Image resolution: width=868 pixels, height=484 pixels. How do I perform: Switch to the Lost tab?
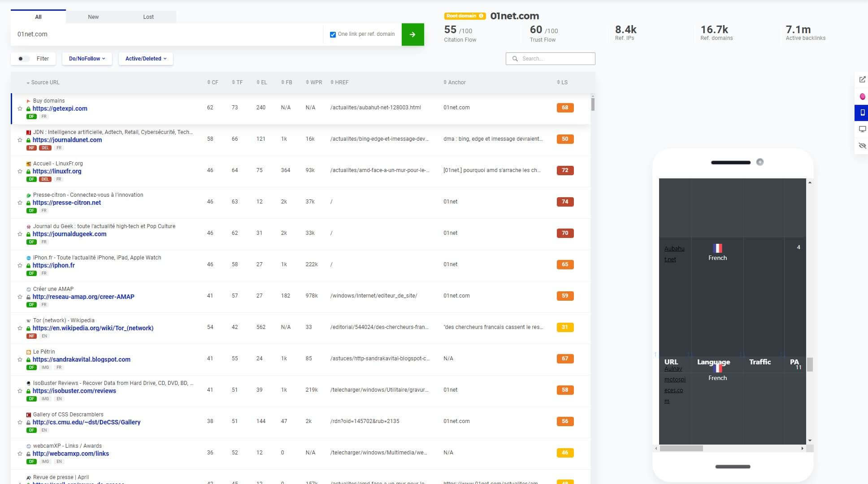pos(148,17)
